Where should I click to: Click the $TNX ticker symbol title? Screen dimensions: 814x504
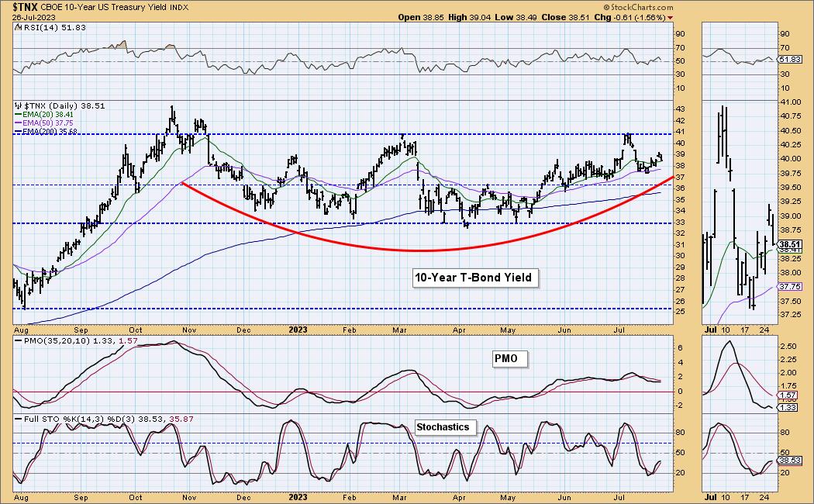(x=26, y=7)
